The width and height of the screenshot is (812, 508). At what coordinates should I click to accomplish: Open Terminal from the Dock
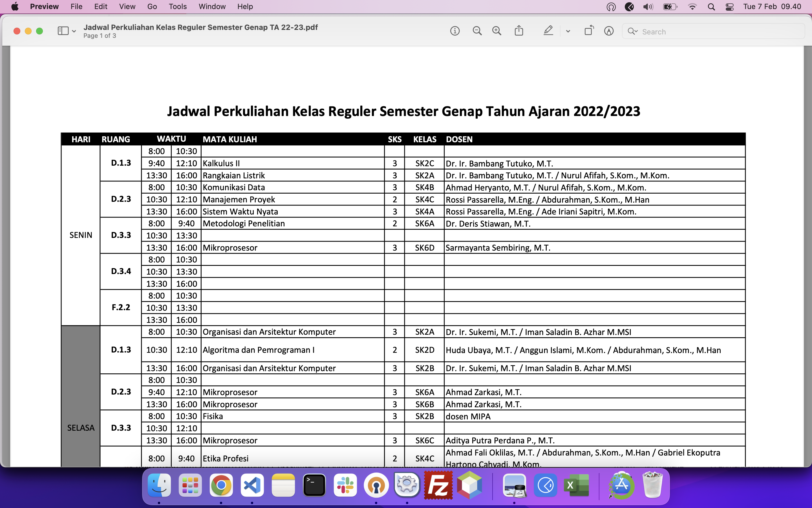coord(314,485)
